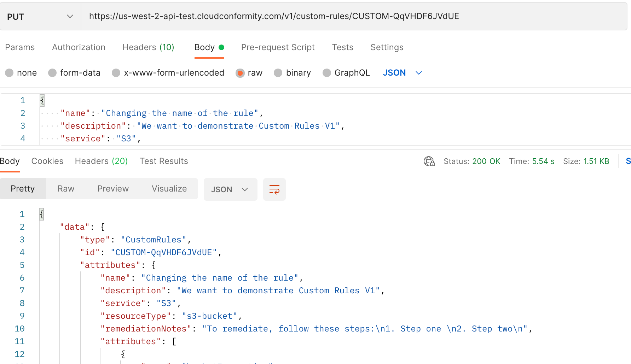
Task: Show response in Raw view
Action: (66, 189)
